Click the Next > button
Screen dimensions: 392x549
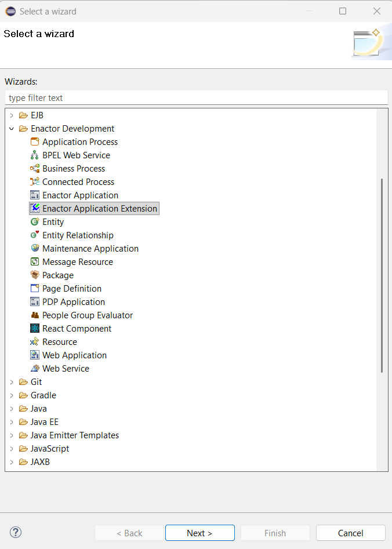click(x=199, y=533)
